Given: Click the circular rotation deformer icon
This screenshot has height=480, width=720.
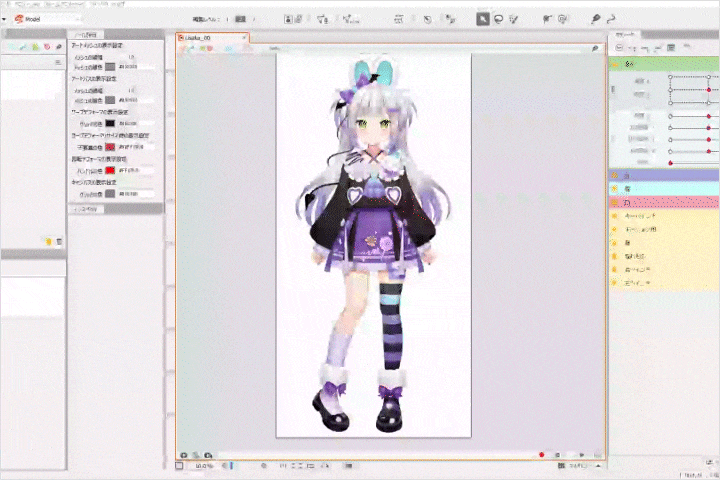Looking at the screenshot, I should (x=428, y=19).
